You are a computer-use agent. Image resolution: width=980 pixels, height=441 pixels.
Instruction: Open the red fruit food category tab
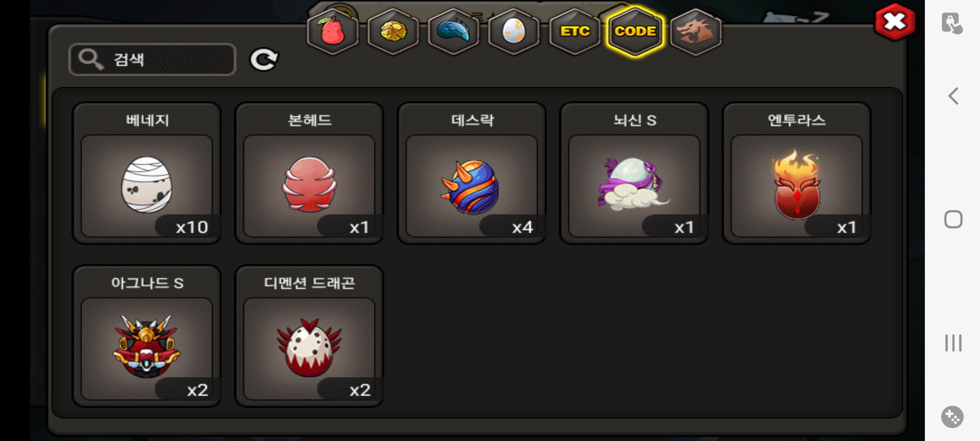pyautogui.click(x=333, y=31)
